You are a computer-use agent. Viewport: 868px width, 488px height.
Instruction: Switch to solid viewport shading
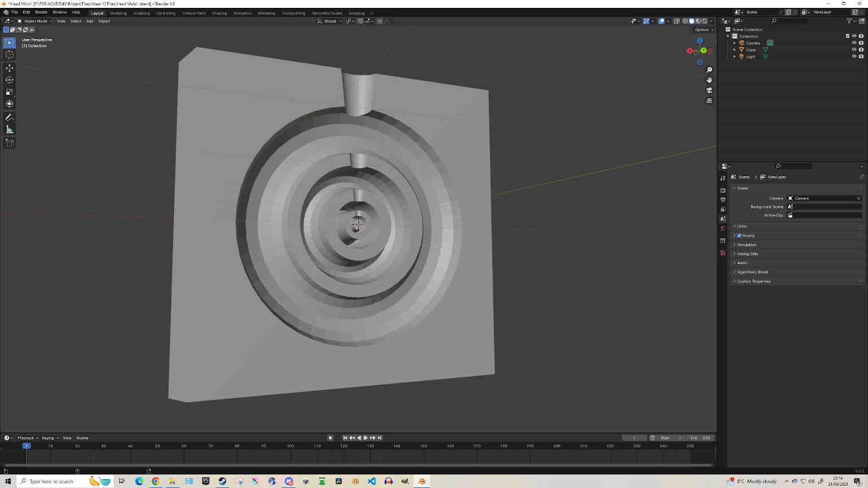point(691,21)
